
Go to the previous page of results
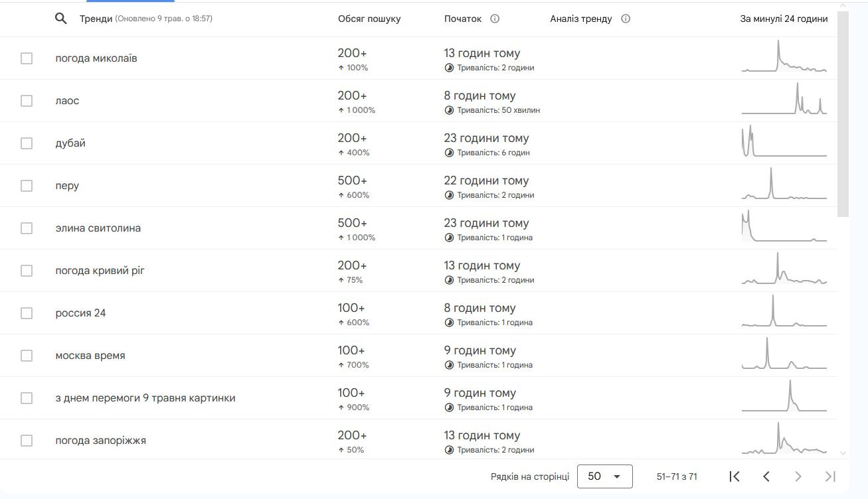click(766, 476)
